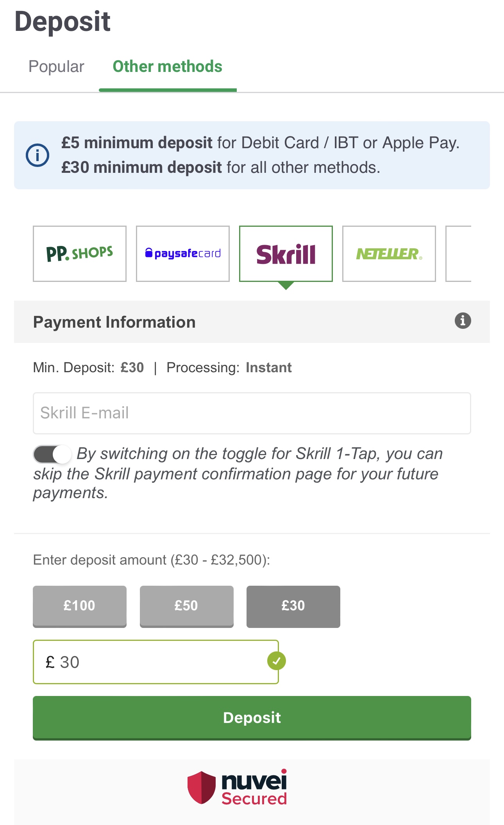Stay on the Other methods tab

pyautogui.click(x=167, y=66)
